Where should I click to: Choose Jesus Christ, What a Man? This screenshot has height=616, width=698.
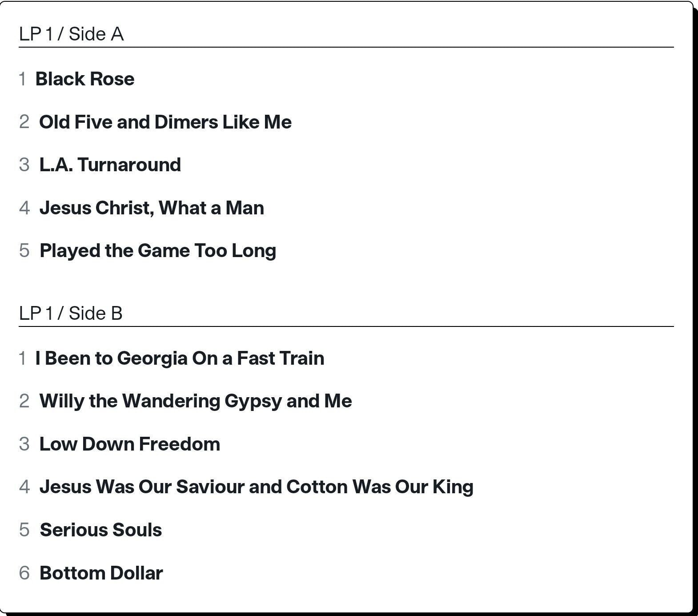pyautogui.click(x=152, y=208)
